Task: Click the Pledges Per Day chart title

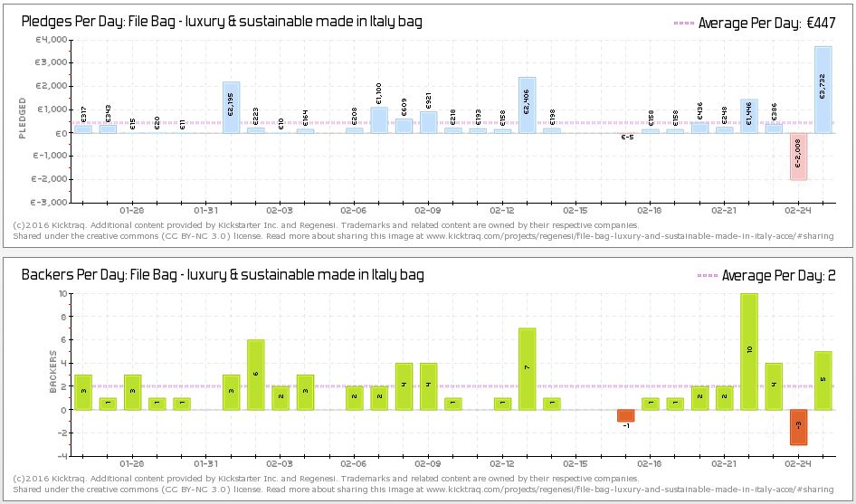Action: click(x=222, y=22)
